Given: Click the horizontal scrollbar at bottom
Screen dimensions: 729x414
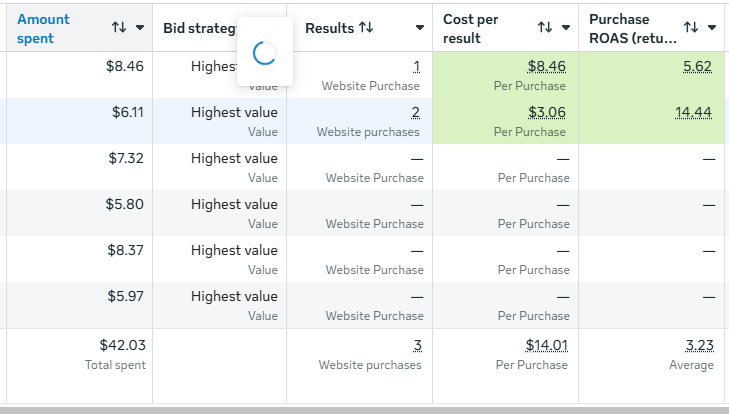Looking at the screenshot, I should pyautogui.click(x=364, y=410).
